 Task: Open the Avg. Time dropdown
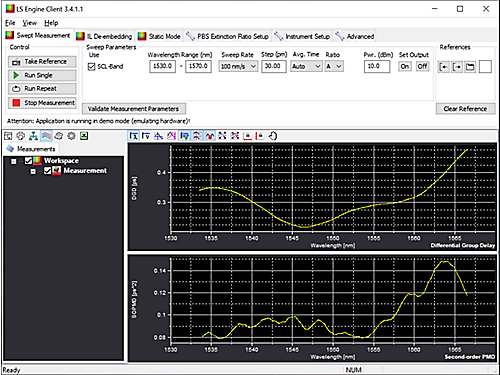(306, 66)
